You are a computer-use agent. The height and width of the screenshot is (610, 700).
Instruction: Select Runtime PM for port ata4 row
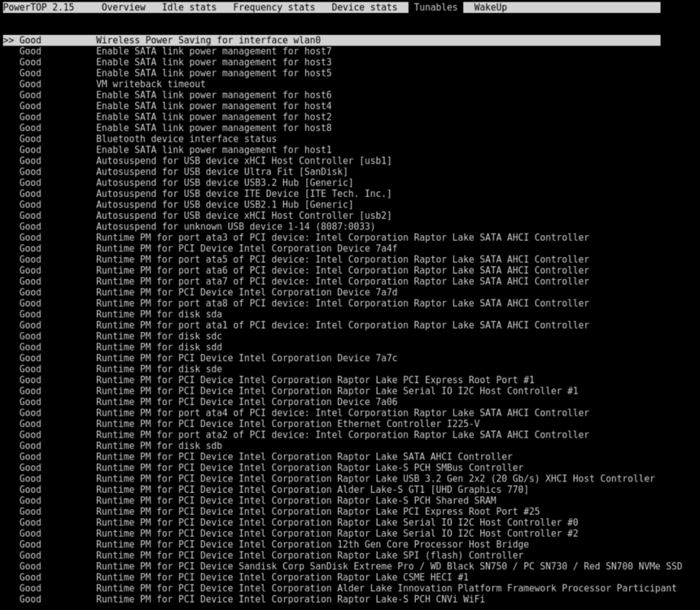304,412
